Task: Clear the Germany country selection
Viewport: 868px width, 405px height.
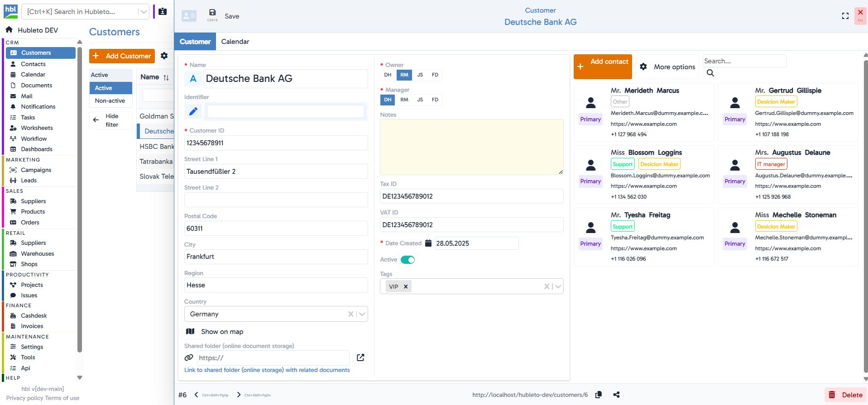Action: point(350,314)
